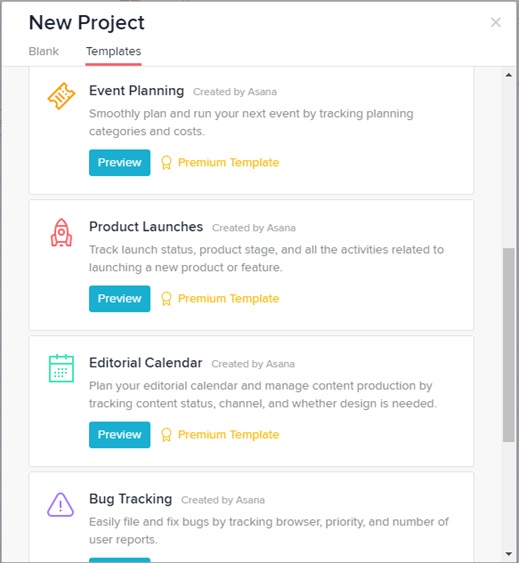Open the Premium Template link under Product Launches
This screenshot has height=563, width=519.
[x=228, y=299]
